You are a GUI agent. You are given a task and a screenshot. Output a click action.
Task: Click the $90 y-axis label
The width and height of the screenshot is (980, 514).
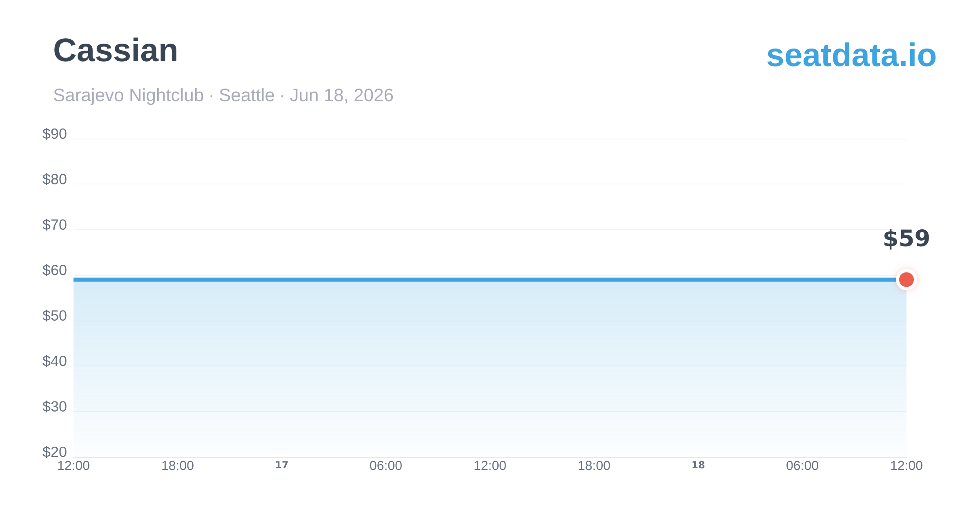click(x=55, y=134)
